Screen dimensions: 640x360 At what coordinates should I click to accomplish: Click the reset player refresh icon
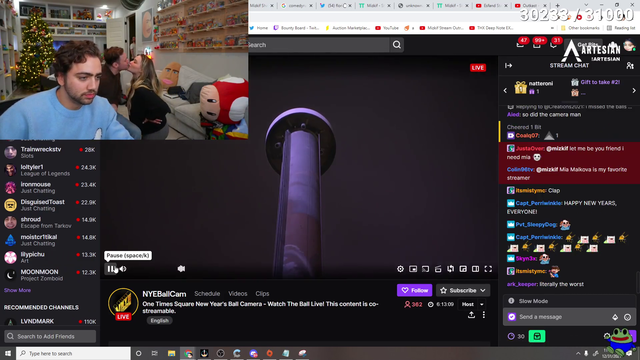tap(451, 269)
